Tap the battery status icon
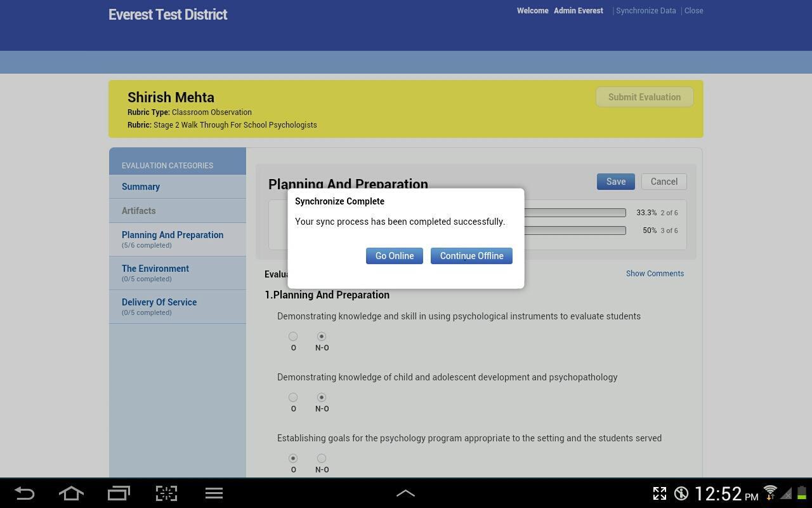The width and height of the screenshot is (812, 508). pos(801,493)
